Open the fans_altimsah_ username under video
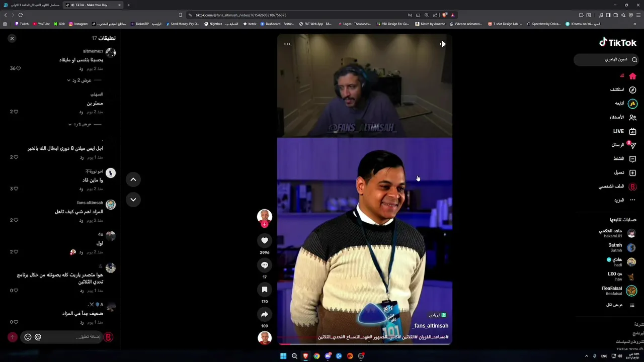 tap(430, 326)
